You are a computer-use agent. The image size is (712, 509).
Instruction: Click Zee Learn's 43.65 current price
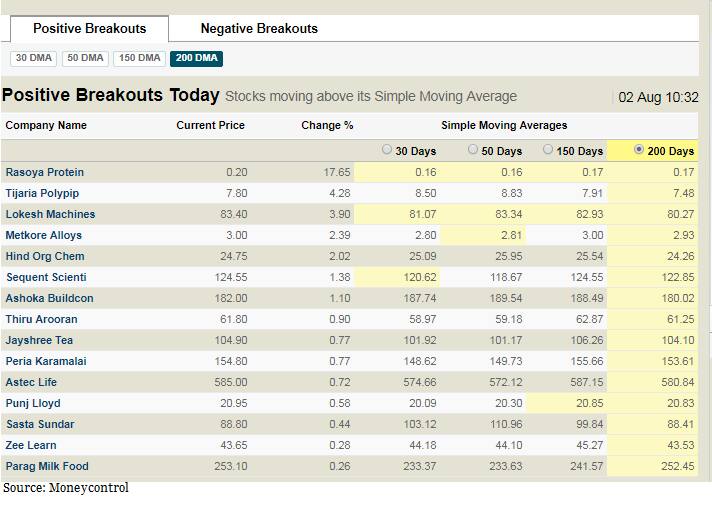click(x=234, y=445)
